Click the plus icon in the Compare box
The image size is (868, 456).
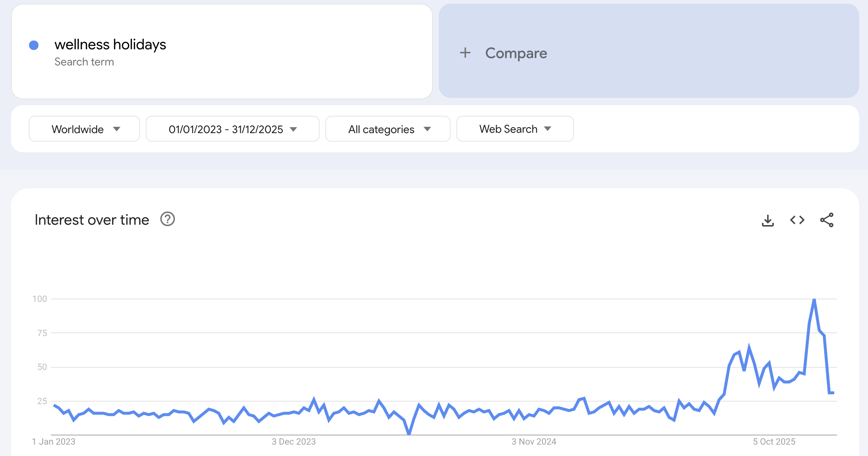465,53
